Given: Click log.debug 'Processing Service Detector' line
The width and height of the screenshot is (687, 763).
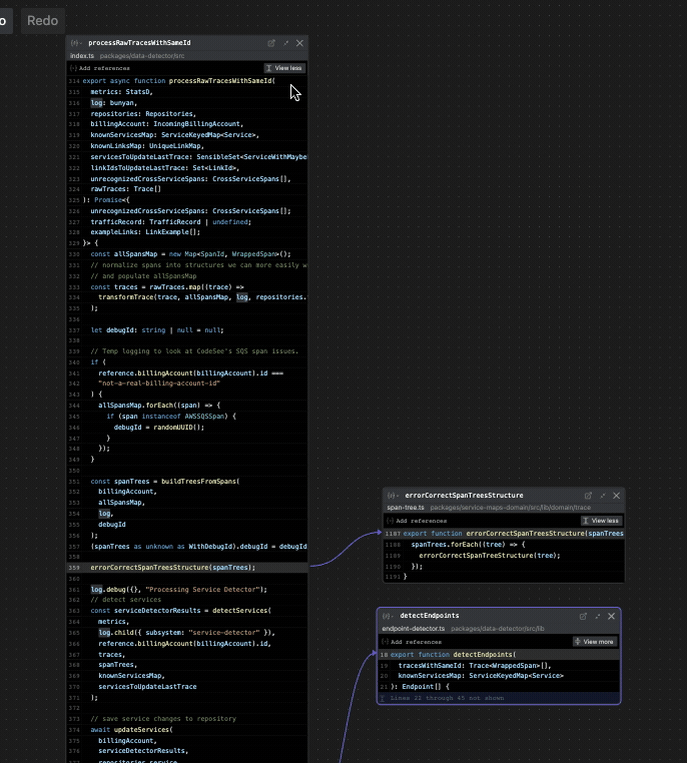Looking at the screenshot, I should (187, 589).
